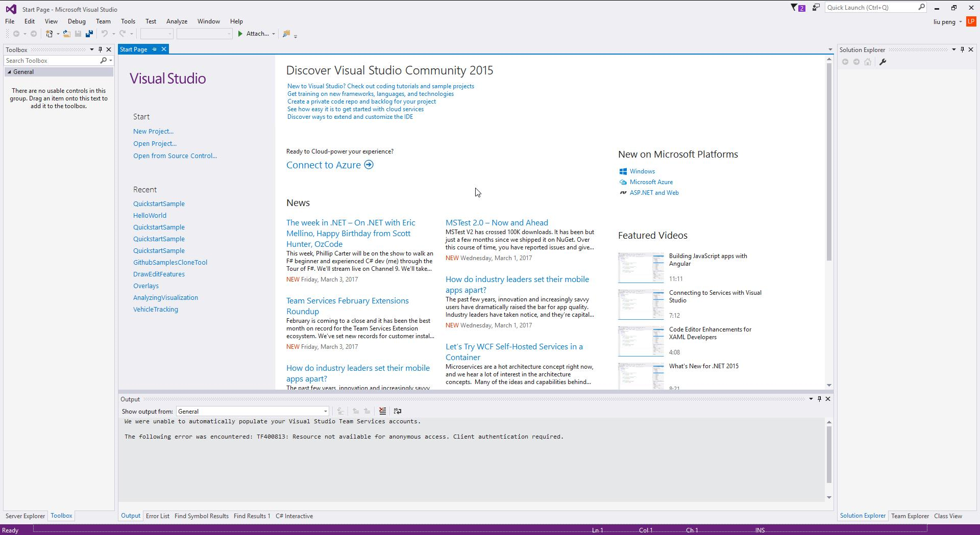Click the Search Toolbox input field

click(x=51, y=60)
